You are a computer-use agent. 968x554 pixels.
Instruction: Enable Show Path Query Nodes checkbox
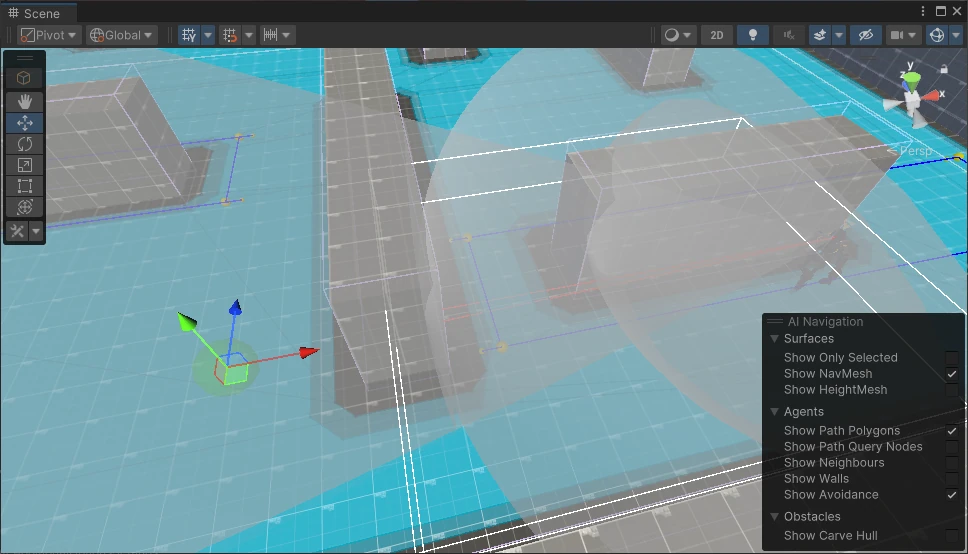[x=952, y=447]
